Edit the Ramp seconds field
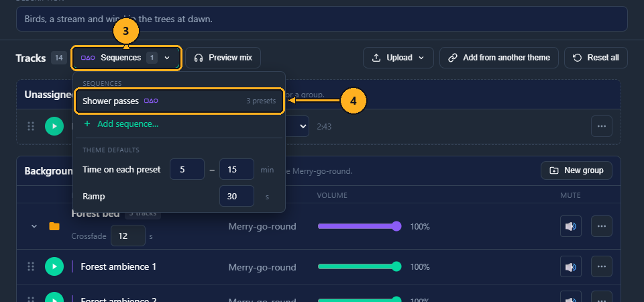 click(236, 197)
